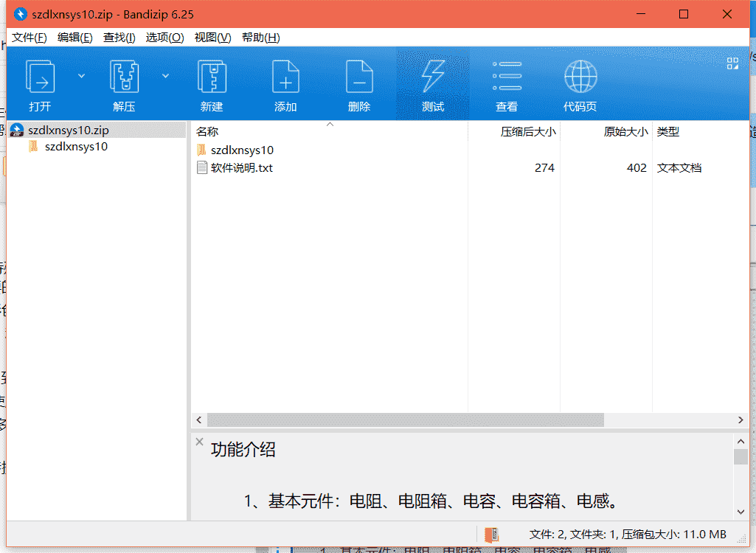Image resolution: width=756 pixels, height=553 pixels.
Task: Open the 帮助(H) menu
Action: coord(261,38)
